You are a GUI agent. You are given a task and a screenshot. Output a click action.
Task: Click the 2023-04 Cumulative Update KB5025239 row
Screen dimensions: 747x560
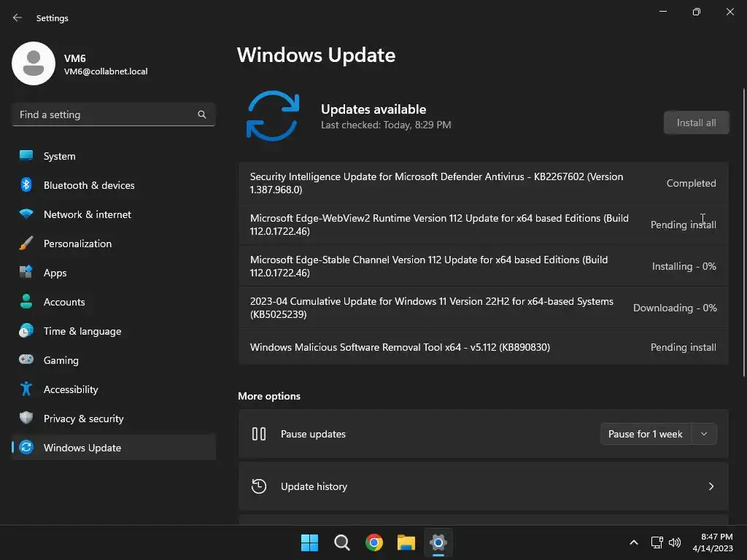coord(483,308)
